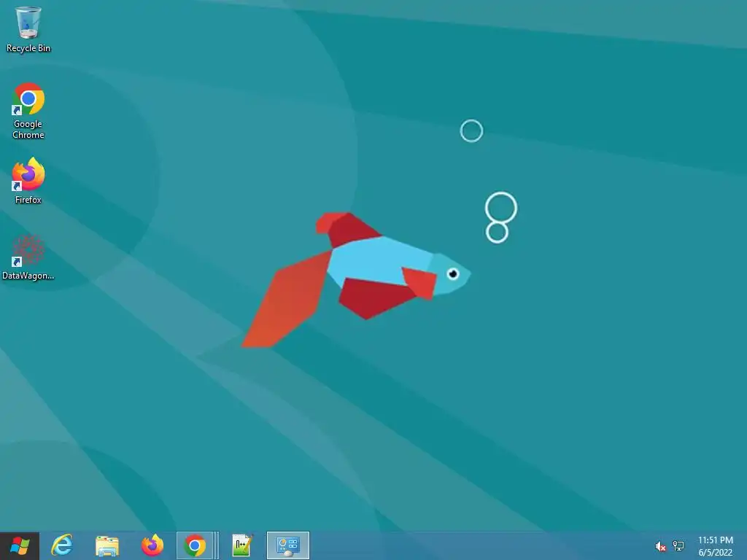Launch Internet Explorer from the taskbar
Screen dimensions: 747x560
click(63, 545)
